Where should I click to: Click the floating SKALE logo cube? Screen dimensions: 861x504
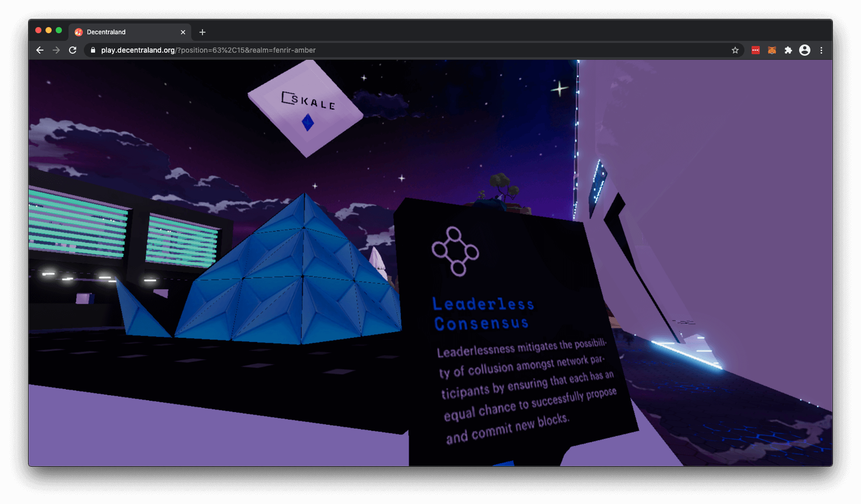tap(305, 108)
